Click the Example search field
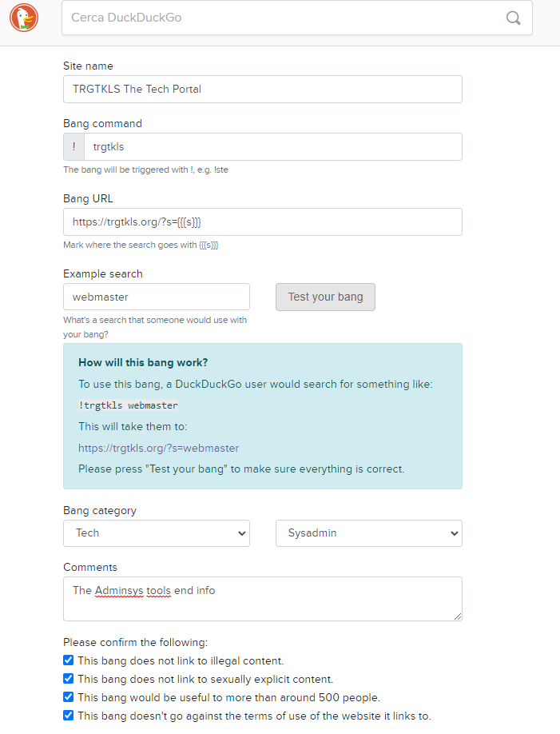The width and height of the screenshot is (560, 734). tap(156, 297)
